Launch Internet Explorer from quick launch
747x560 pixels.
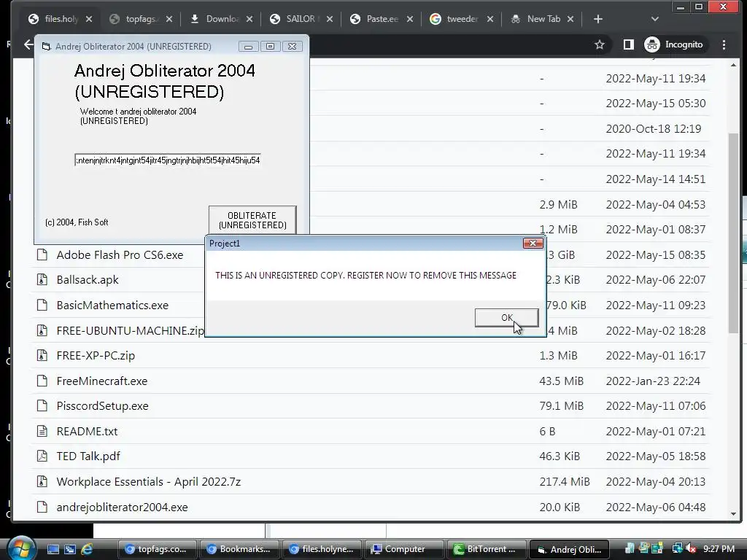pos(87,549)
